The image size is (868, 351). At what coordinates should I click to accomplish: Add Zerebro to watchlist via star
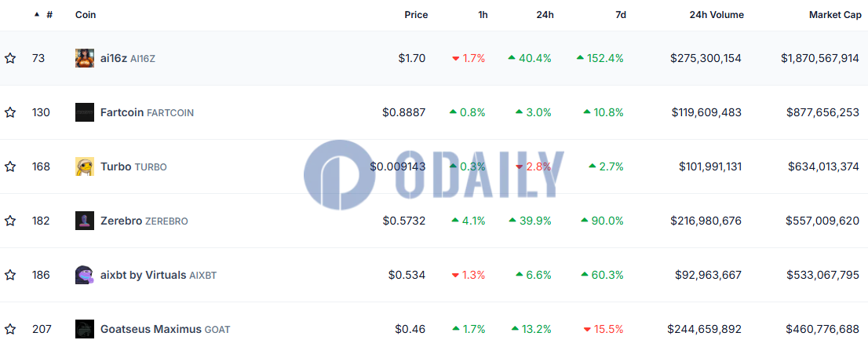coord(10,221)
